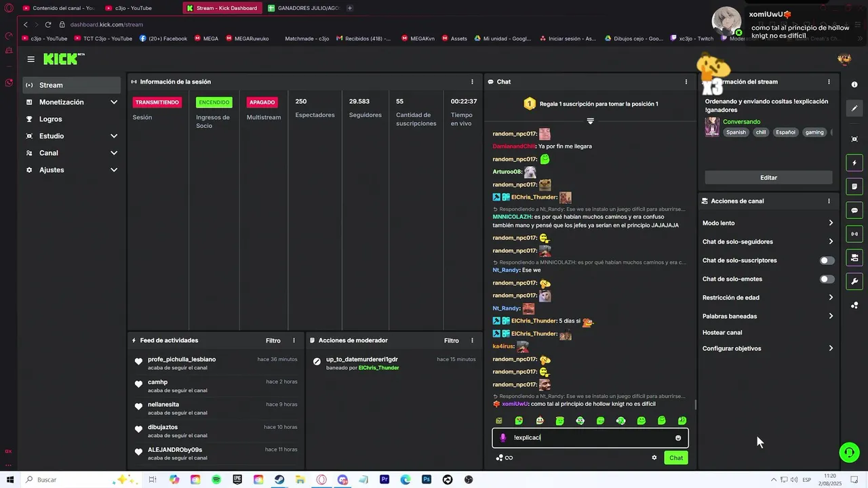Image resolution: width=868 pixels, height=488 pixels.
Task: Click the Conversando category thumbnail
Action: tap(712, 127)
